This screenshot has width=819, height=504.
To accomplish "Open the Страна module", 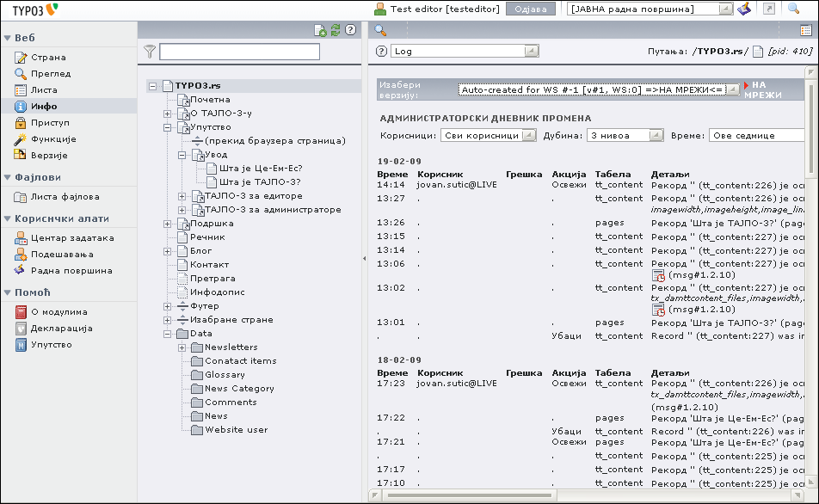I will click(48, 58).
